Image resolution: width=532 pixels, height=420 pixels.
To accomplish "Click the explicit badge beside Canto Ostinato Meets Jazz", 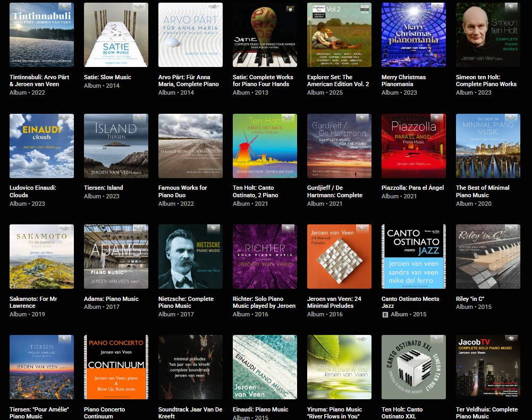I will point(385,315).
